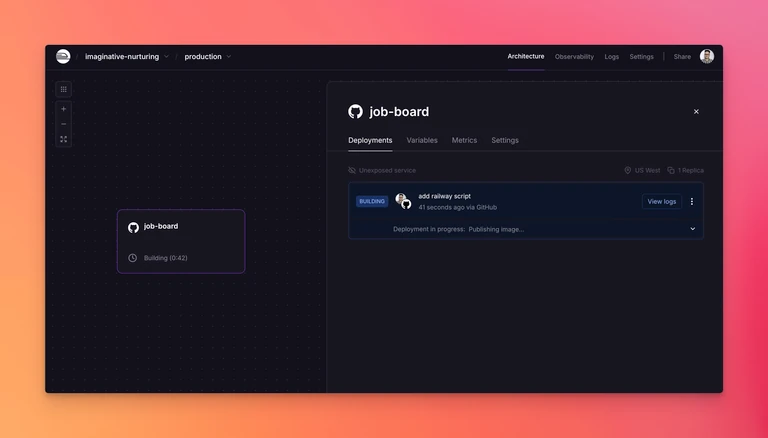Viewport: 768px width, 438px height.
Task: Expand the deployment progress details chevron
Action: coord(693,229)
